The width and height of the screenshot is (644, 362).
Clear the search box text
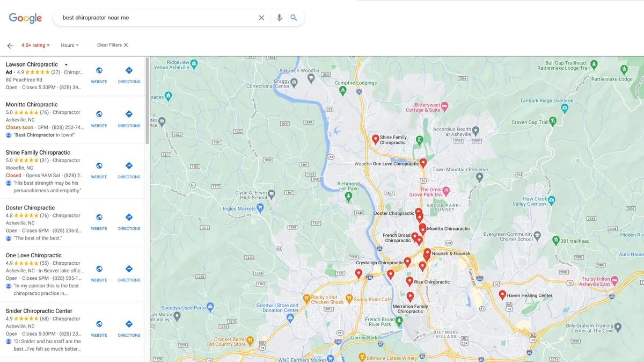261,18
